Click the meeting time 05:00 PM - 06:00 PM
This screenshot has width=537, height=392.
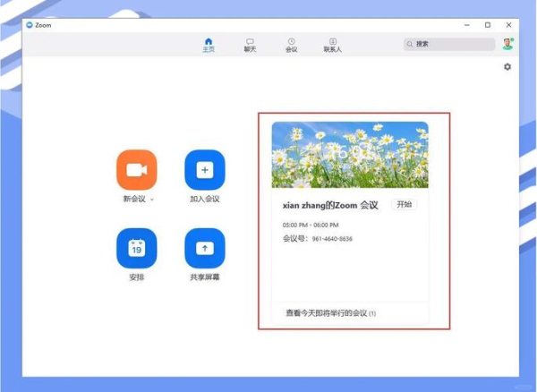311,225
